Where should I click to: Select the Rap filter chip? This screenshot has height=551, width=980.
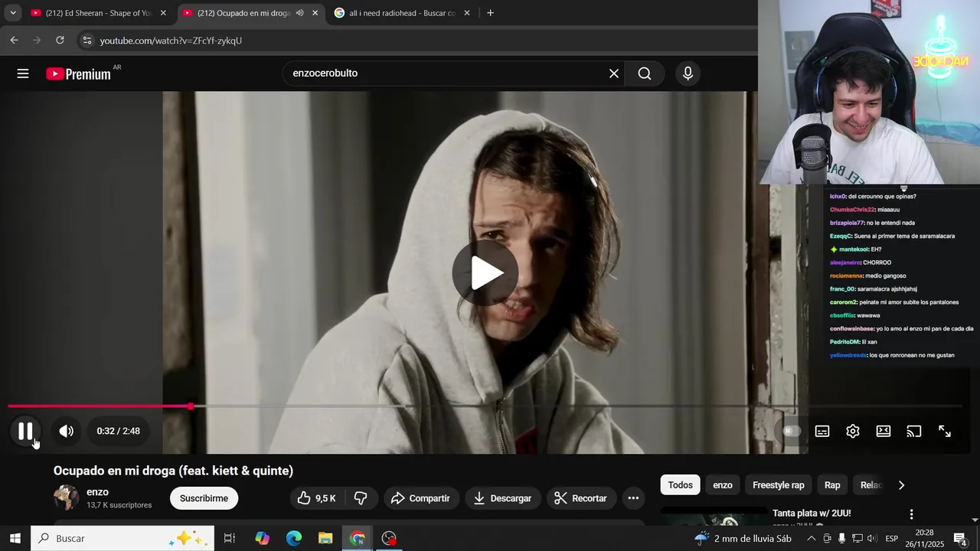pyautogui.click(x=832, y=485)
